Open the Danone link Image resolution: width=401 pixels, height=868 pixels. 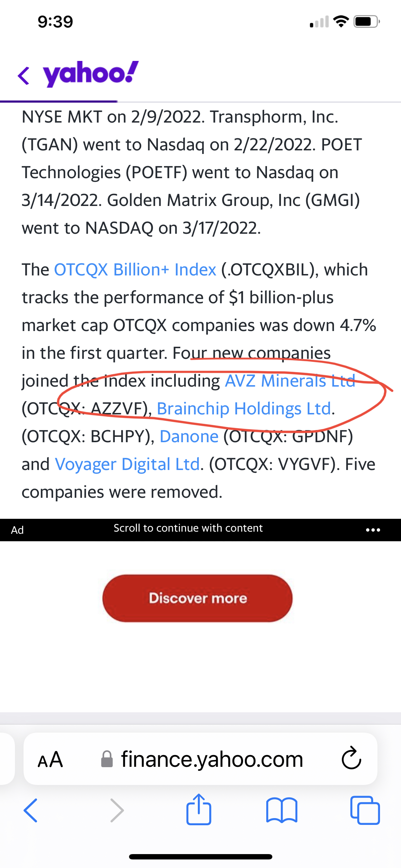(x=189, y=436)
